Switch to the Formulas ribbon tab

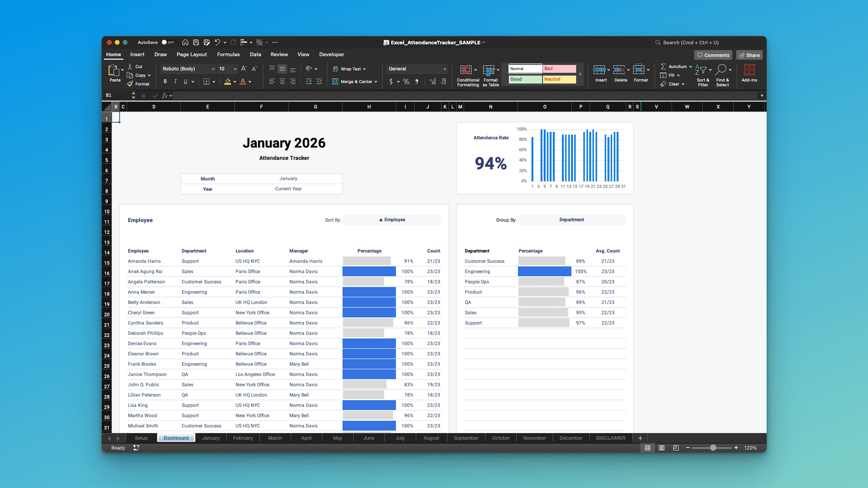(x=228, y=54)
